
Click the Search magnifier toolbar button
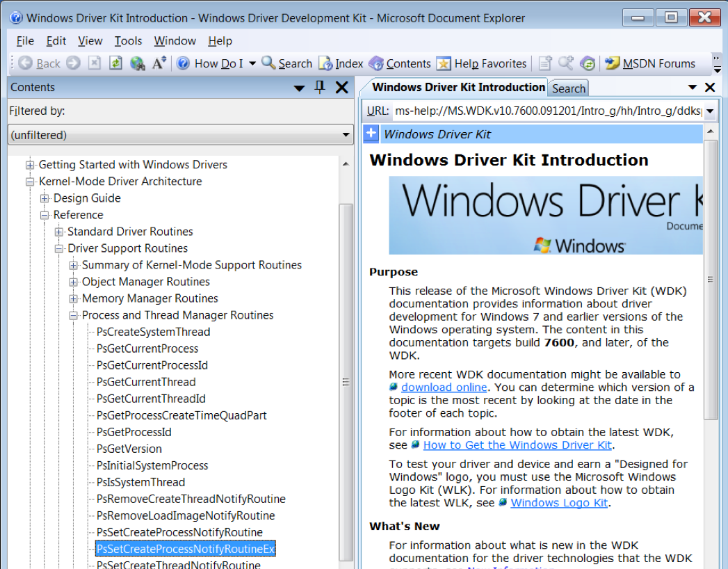pyautogui.click(x=287, y=63)
